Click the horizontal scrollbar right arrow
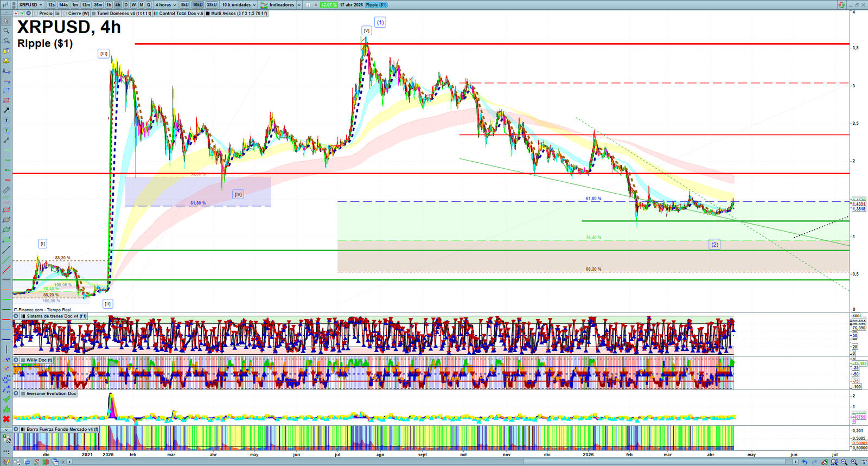 795,462
